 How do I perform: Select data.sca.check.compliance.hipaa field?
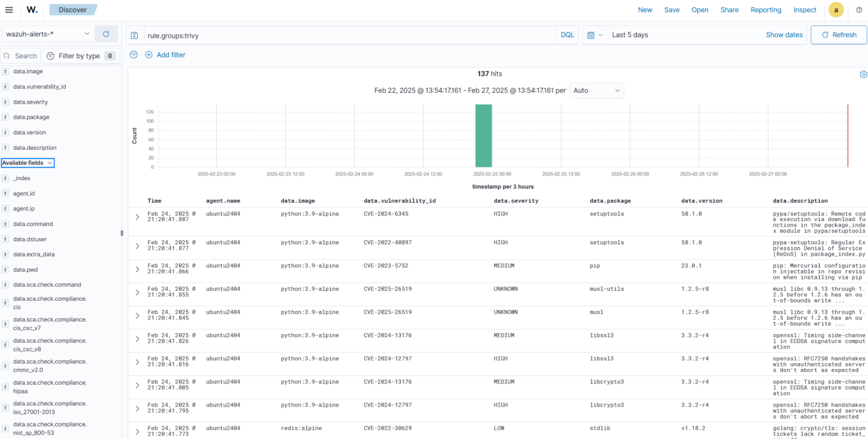click(x=50, y=387)
